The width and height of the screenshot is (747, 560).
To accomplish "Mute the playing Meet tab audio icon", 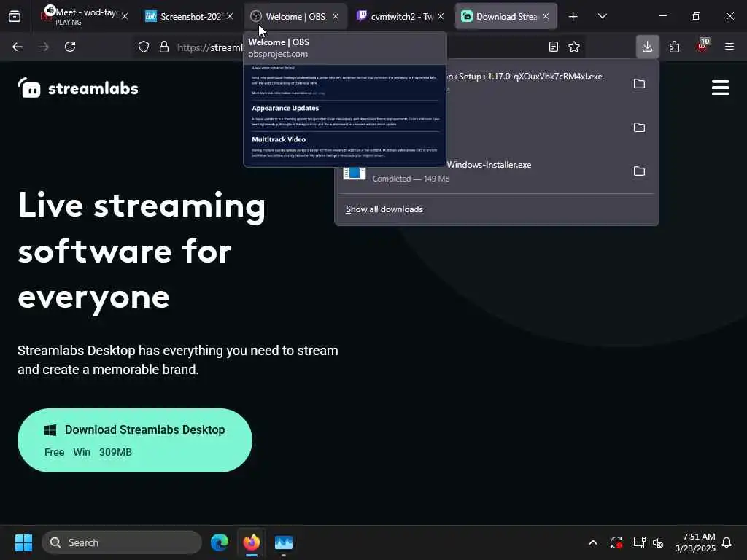I will point(50,9).
